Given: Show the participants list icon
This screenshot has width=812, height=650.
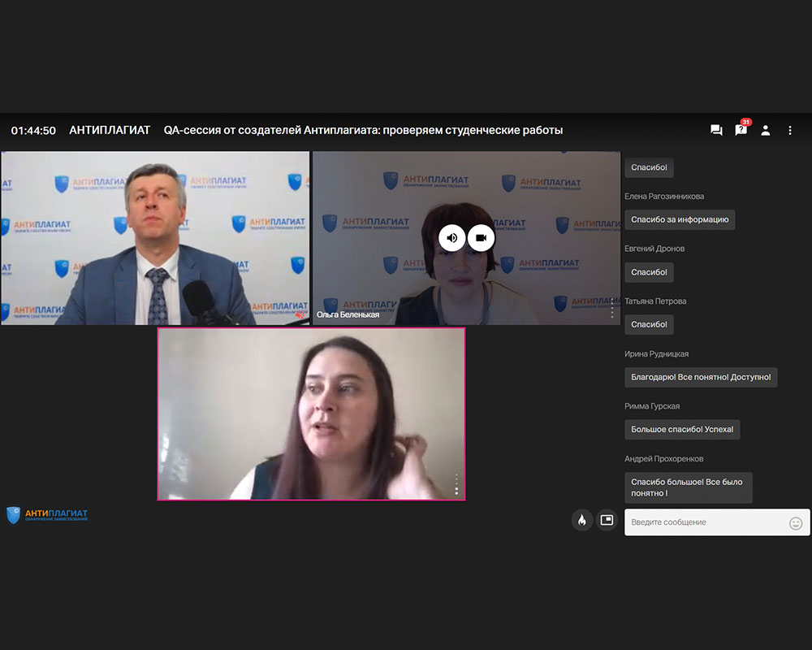Looking at the screenshot, I should click(x=766, y=131).
